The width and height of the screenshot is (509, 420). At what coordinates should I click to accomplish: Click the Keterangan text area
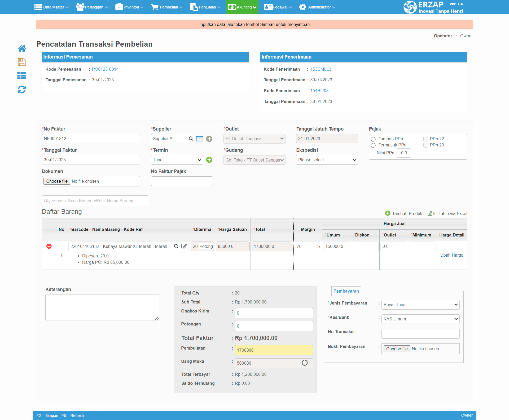pyautogui.click(x=102, y=307)
